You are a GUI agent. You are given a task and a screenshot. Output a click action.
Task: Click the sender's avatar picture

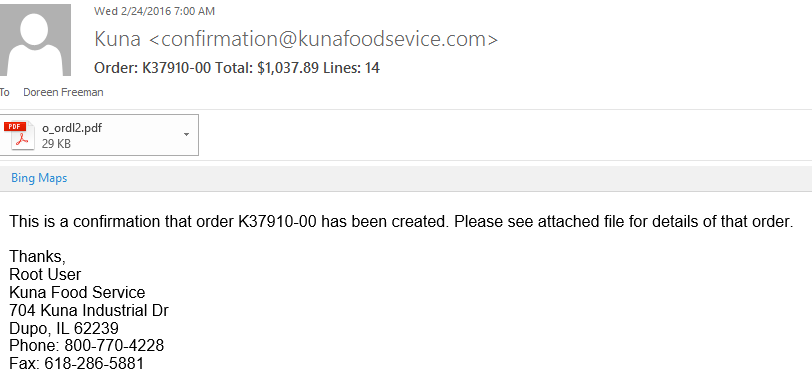(x=35, y=40)
